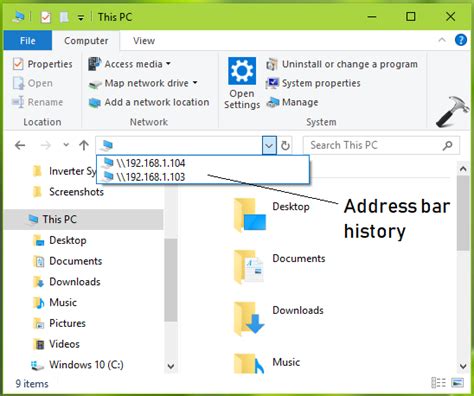Go back with the Back arrow

pos(20,145)
